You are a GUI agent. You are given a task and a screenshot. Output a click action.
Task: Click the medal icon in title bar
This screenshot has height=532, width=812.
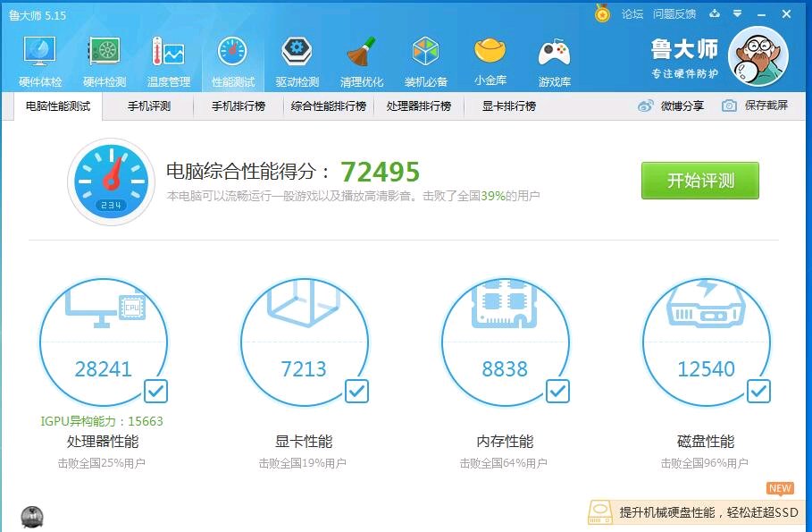click(x=602, y=13)
